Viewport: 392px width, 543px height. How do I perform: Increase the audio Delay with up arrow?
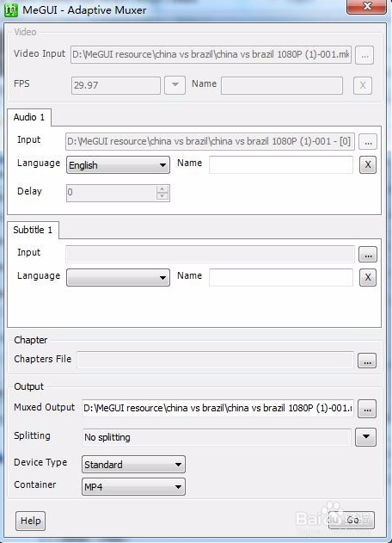click(162, 189)
